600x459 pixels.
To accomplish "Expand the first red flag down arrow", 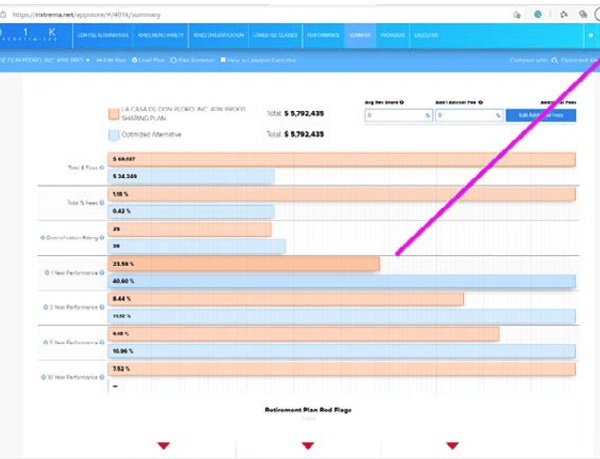I will [164, 445].
